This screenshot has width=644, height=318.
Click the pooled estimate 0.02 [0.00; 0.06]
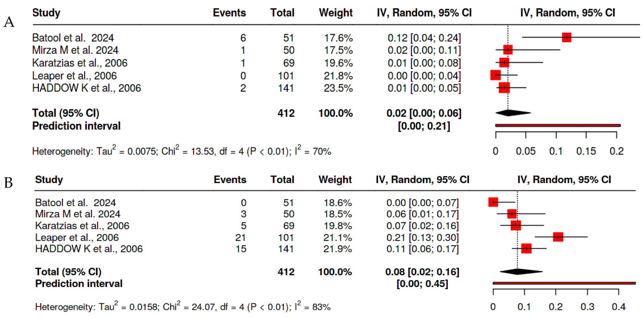tap(424, 113)
